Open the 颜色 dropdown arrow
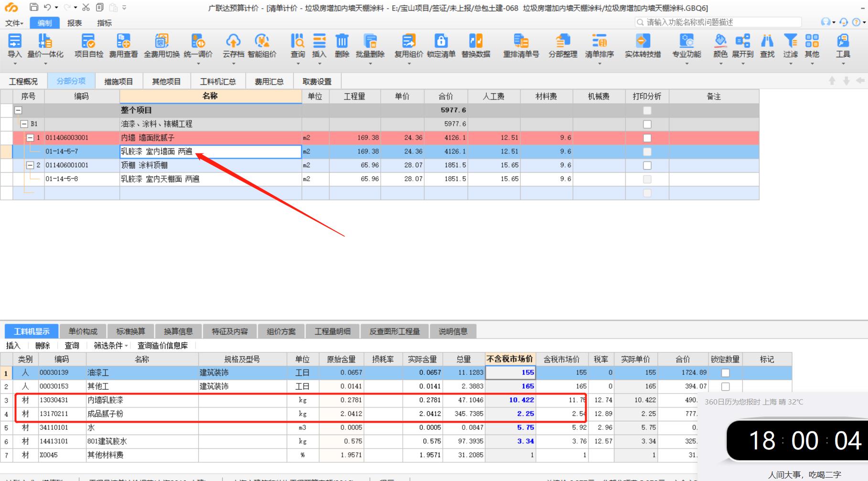 click(x=720, y=63)
